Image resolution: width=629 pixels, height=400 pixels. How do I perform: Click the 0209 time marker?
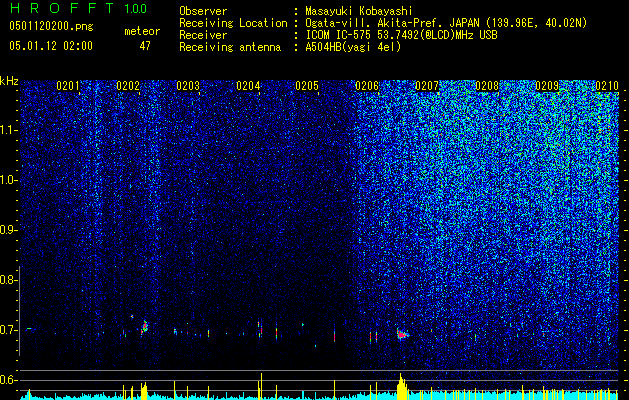[x=547, y=86]
